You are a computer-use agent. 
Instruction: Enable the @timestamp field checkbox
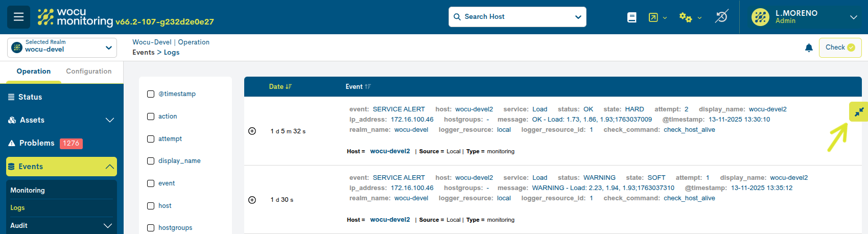[x=151, y=94]
